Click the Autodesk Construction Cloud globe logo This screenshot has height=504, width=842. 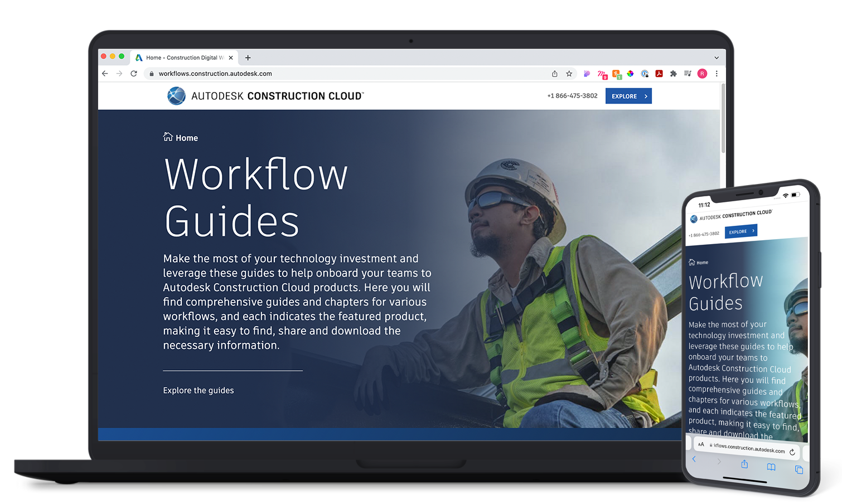(x=176, y=96)
